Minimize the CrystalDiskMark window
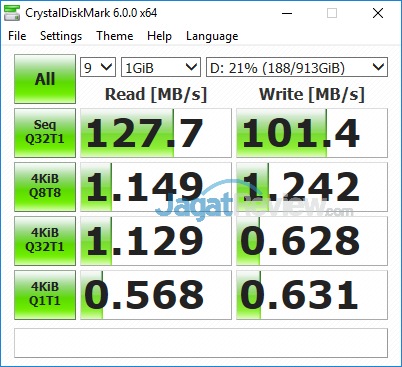402x367 pixels. click(287, 13)
